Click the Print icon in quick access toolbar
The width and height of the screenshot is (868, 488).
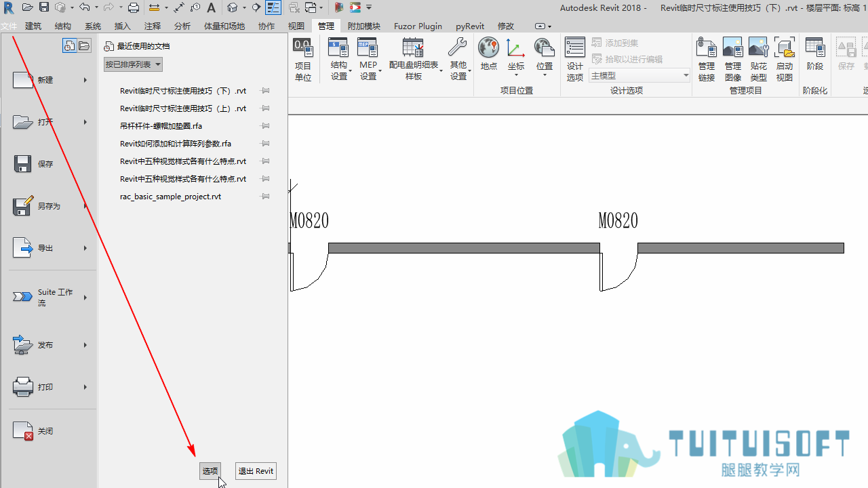pos(134,7)
